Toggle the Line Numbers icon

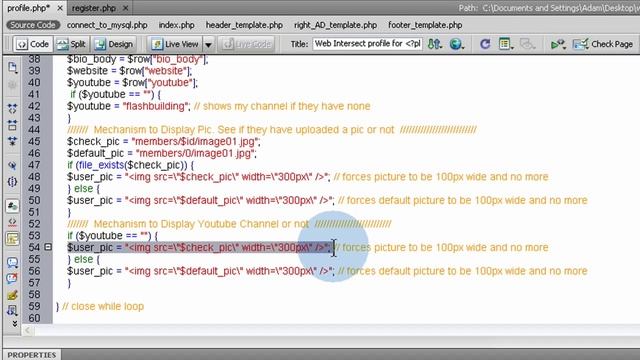[x=12, y=206]
